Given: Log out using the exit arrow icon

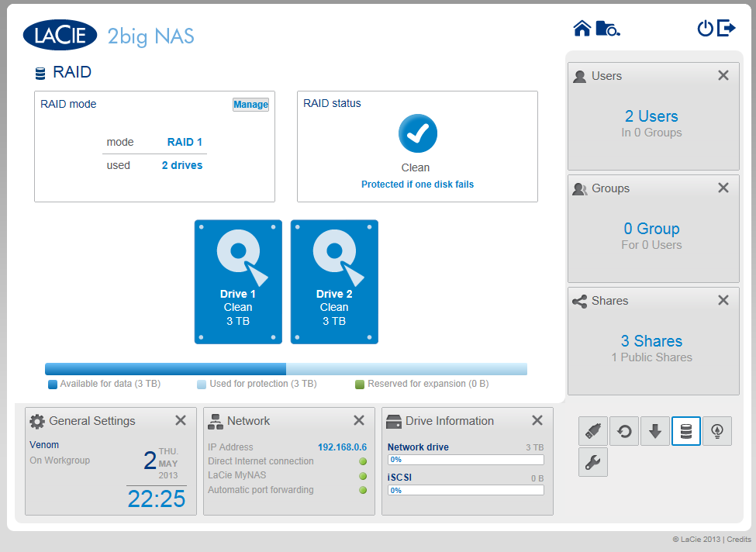Looking at the screenshot, I should [x=726, y=28].
